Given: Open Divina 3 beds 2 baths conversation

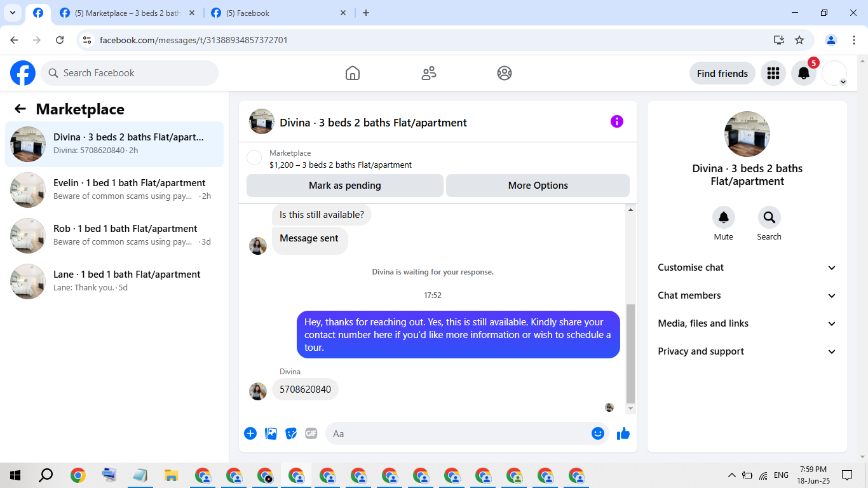Looking at the screenshot, I should 114,144.
